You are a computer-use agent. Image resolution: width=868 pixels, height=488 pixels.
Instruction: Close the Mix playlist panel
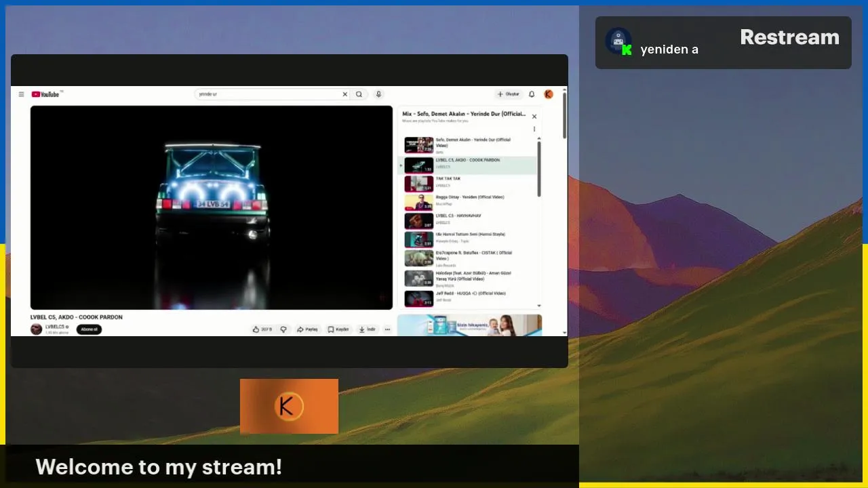(x=534, y=117)
